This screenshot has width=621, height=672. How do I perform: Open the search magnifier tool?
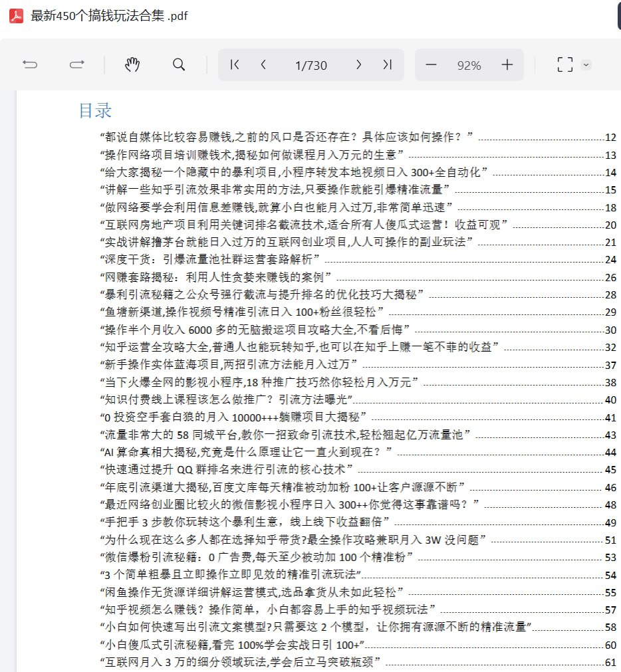[x=179, y=64]
